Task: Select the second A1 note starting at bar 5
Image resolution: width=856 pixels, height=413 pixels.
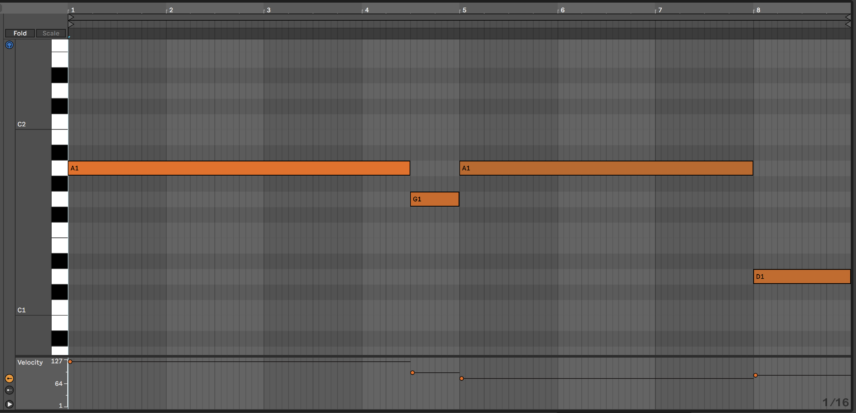Action: point(606,168)
